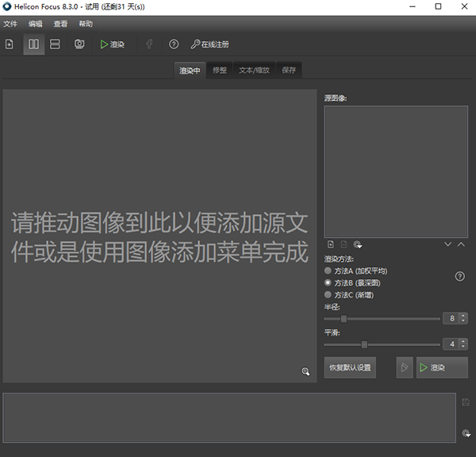Open rendering method help icon
This screenshot has height=457, width=476.
[460, 276]
